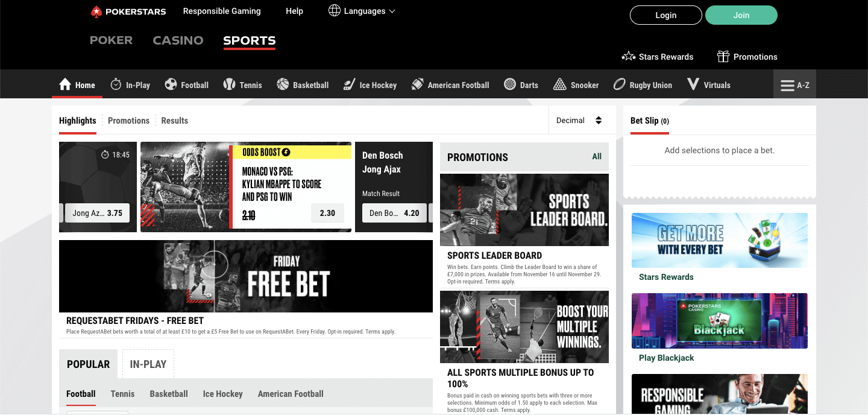Screen dimensions: 868x415
Task: Select the Basketball tab under Popular
Action: point(169,394)
